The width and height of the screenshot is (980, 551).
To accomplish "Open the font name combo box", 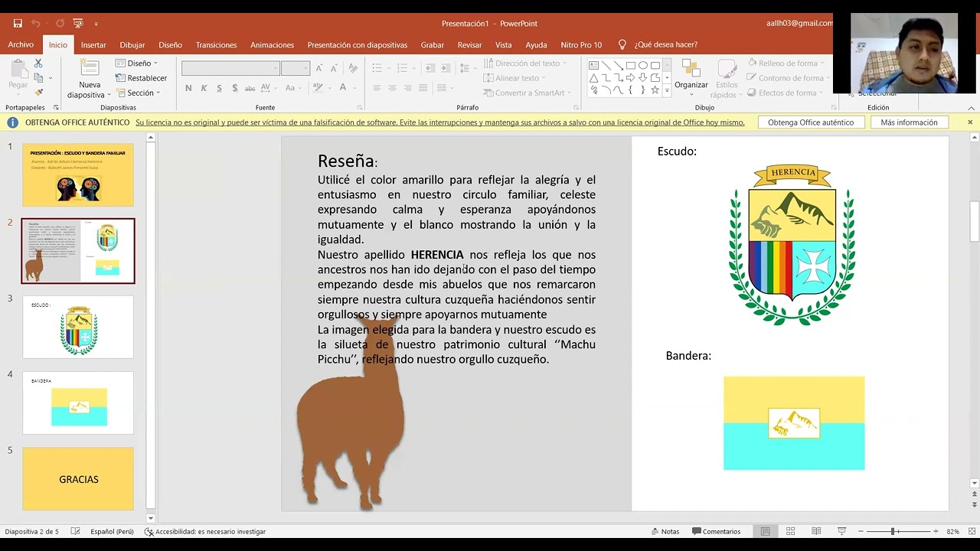I will (x=230, y=68).
